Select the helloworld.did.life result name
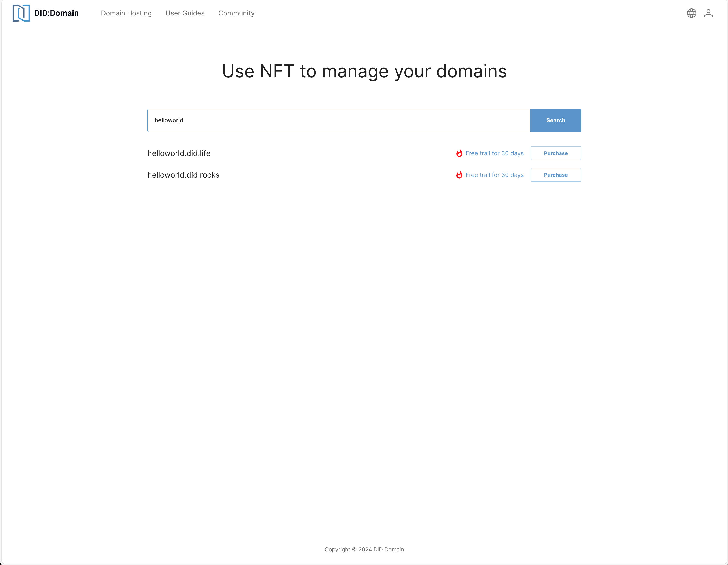The height and width of the screenshot is (565, 728). 179,153
